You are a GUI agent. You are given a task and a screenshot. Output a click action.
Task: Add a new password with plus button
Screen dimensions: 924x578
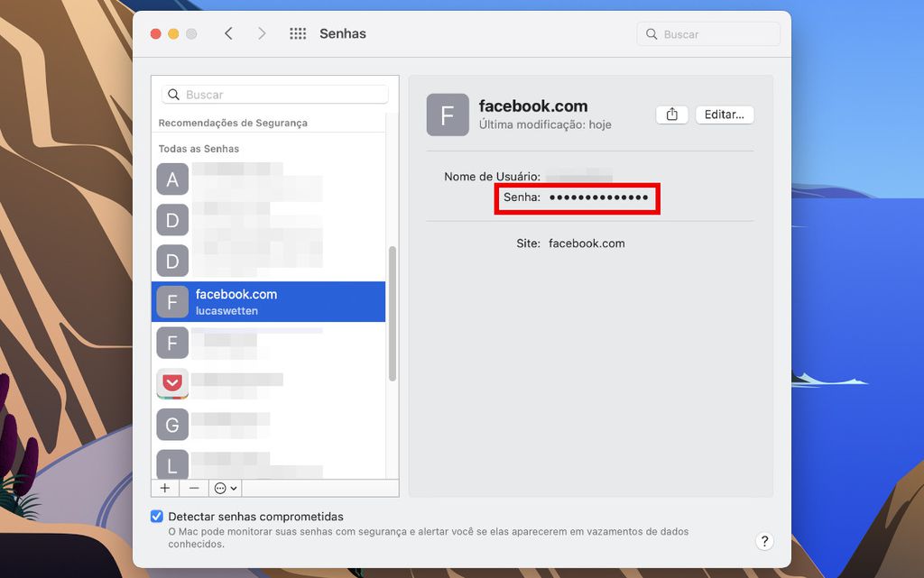click(x=165, y=488)
